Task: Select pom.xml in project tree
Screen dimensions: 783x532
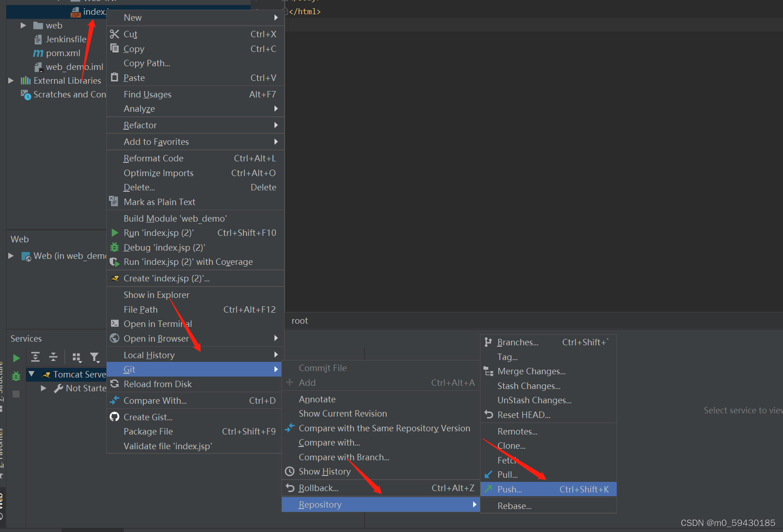Action: (63, 53)
